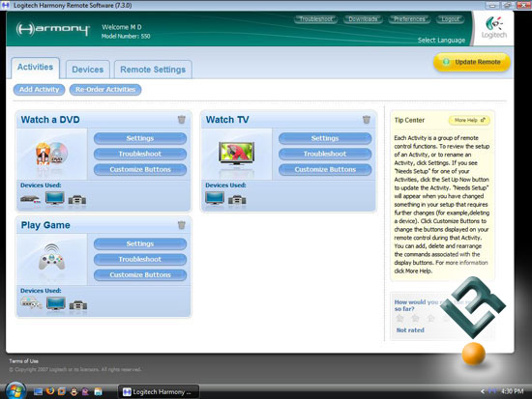The image size is (532, 399).
Task: Click the system tray clock 4:30 PM
Action: [x=513, y=391]
